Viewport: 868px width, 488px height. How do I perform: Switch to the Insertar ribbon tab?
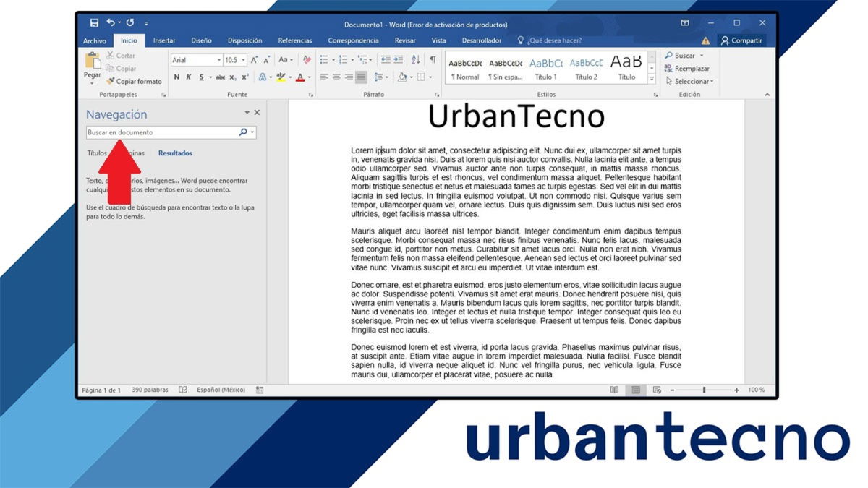[166, 40]
